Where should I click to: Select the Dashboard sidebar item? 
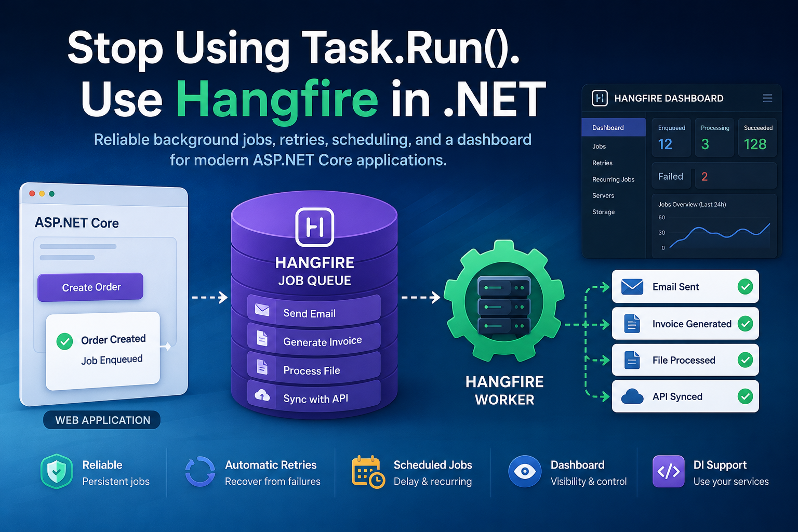[614, 128]
